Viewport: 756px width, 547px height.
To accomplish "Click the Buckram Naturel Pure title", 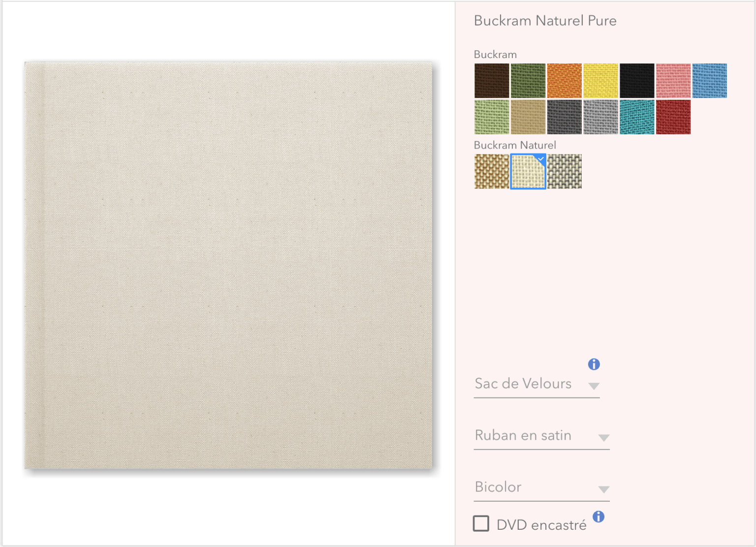I will [545, 21].
